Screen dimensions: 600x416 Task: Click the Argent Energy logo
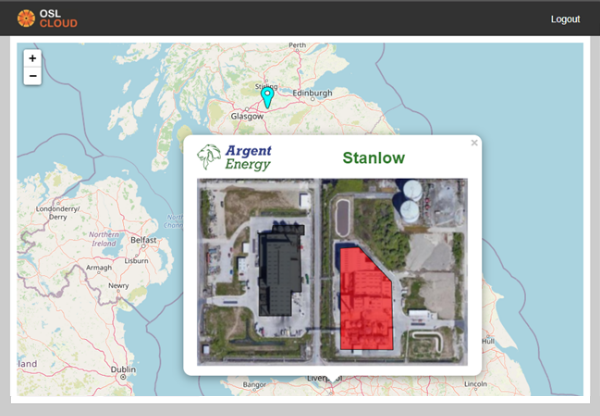point(235,157)
